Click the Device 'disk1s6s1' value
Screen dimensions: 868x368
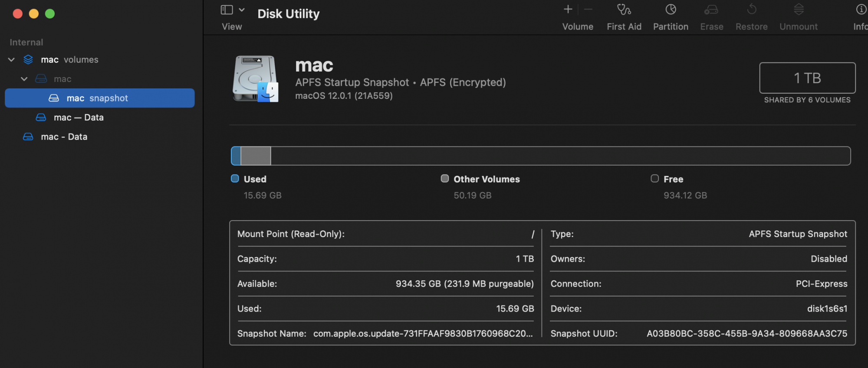tap(827, 309)
